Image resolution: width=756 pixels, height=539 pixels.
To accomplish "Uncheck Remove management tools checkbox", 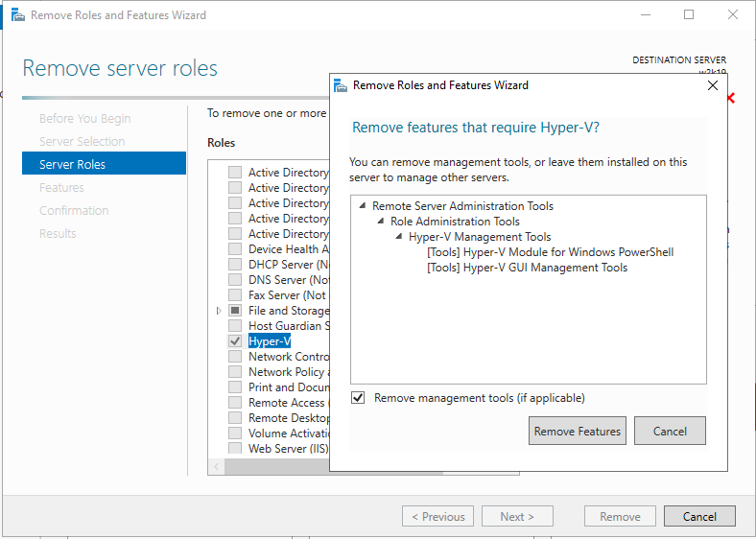I will 358,398.
